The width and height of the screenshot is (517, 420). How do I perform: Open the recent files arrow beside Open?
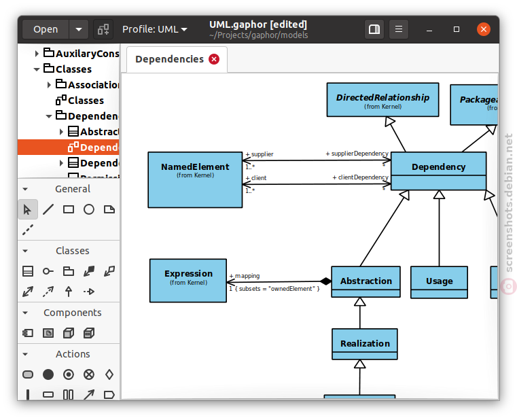(79, 29)
